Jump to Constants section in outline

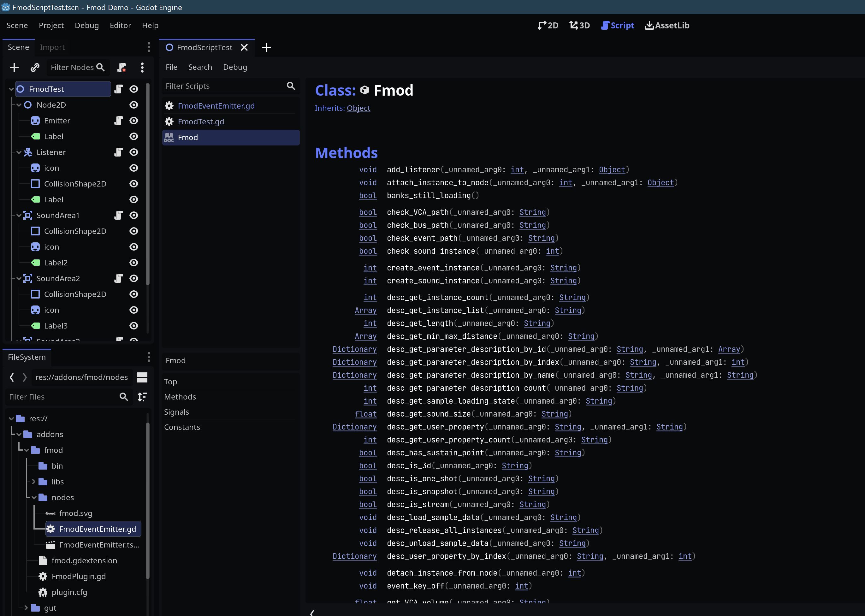pyautogui.click(x=182, y=427)
